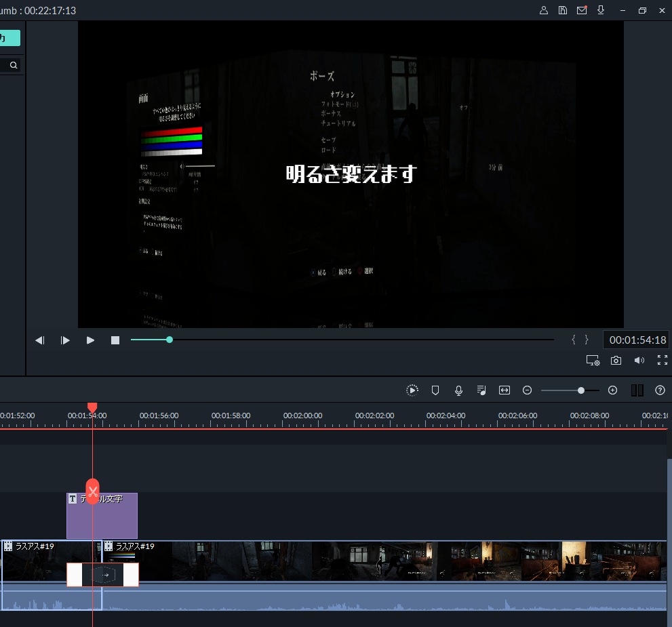The image size is (672, 627).
Task: Click ruler at 00:01:58:00 mark
Action: tap(231, 416)
